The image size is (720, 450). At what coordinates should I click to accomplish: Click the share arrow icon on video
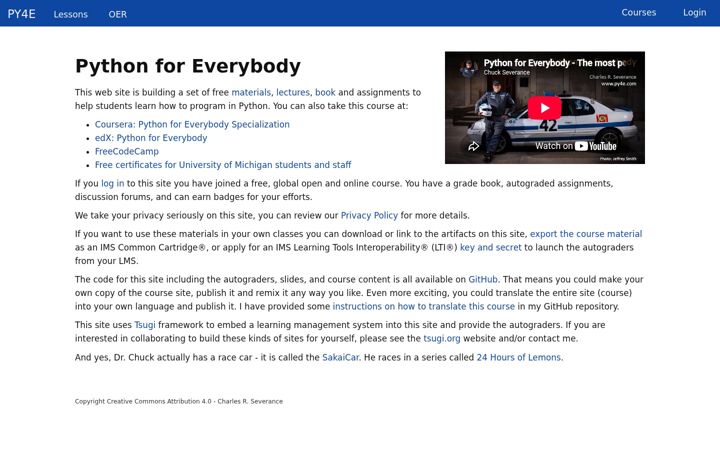[473, 146]
